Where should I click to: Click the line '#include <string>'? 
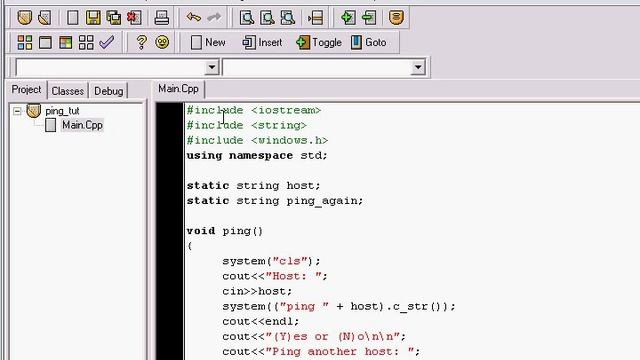pyautogui.click(x=247, y=125)
